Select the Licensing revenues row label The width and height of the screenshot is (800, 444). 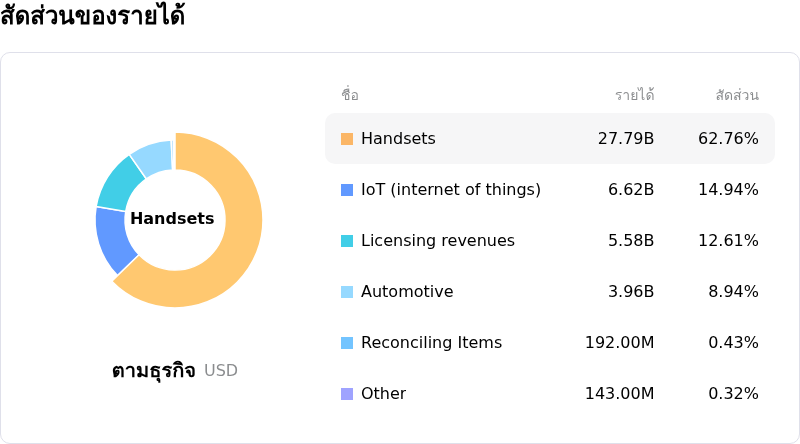(x=437, y=241)
